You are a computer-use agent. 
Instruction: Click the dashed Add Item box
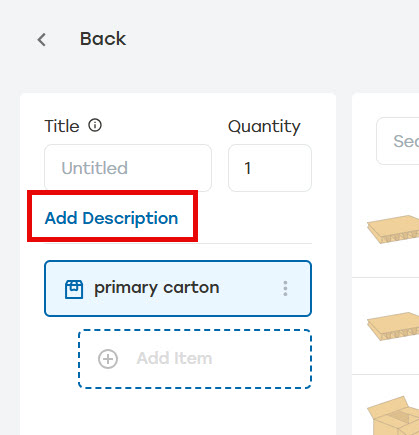click(x=195, y=359)
